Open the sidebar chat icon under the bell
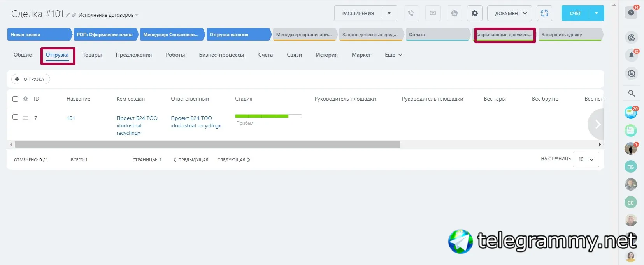The width and height of the screenshot is (644, 265). (x=631, y=73)
